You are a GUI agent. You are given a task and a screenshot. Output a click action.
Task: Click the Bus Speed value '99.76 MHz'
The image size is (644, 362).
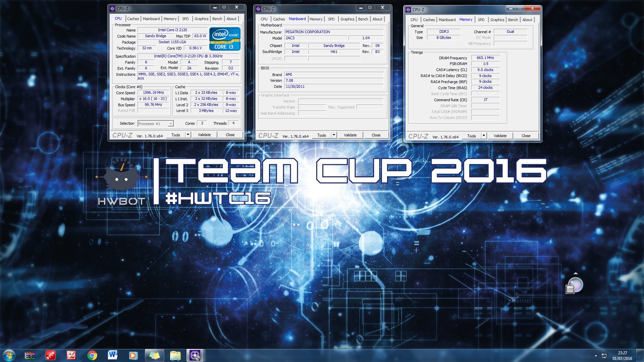pyautogui.click(x=153, y=105)
